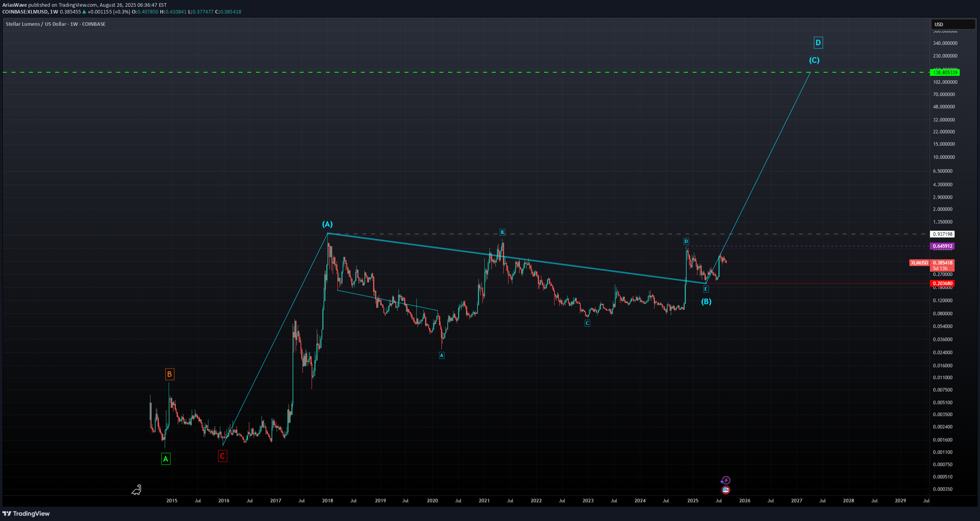Viewport: 980px width, 521px height.
Task: Select the small blue B label near 2021 peak
Action: (502, 232)
